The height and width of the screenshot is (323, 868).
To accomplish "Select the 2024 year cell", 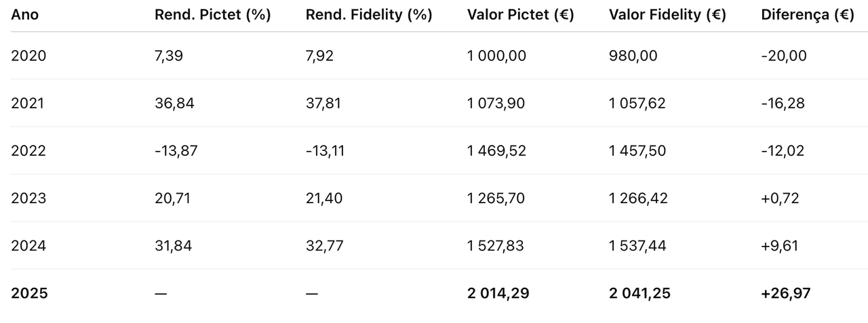I will [x=28, y=245].
